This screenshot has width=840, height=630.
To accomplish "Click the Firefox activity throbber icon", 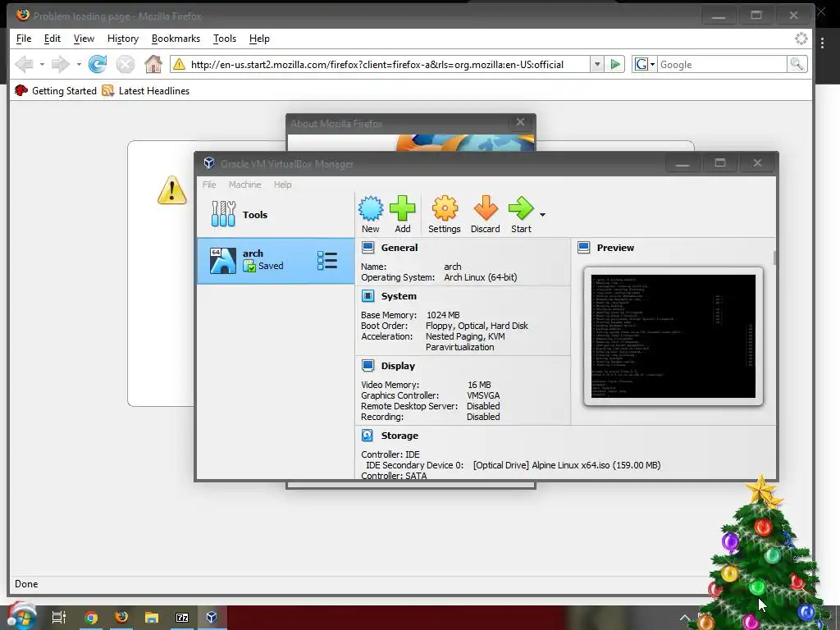I will click(801, 39).
